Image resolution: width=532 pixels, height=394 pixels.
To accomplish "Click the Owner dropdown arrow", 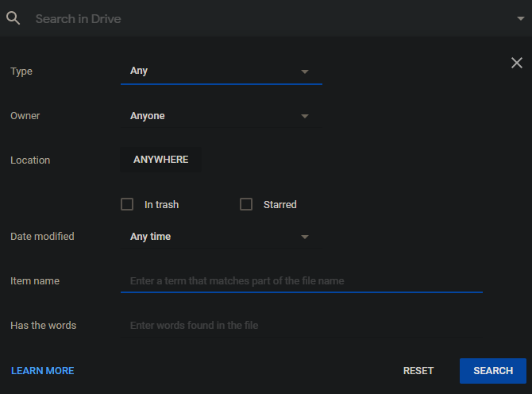I will click(304, 116).
